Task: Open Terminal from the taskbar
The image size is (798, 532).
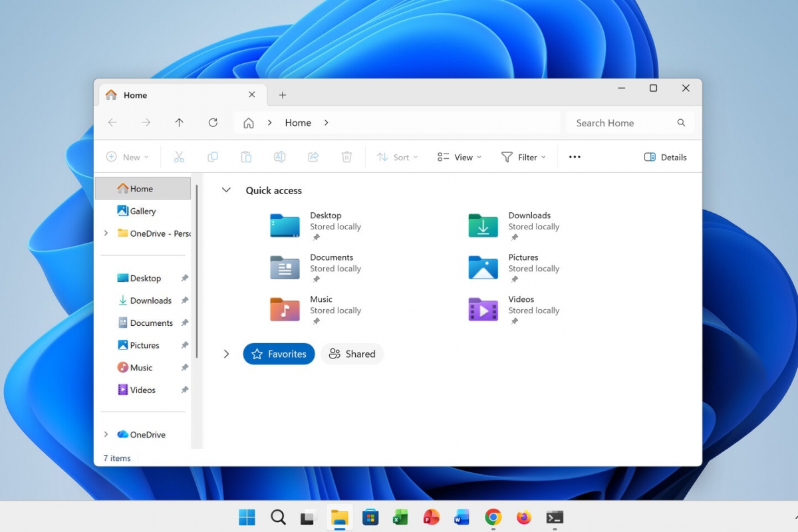Action: click(555, 517)
